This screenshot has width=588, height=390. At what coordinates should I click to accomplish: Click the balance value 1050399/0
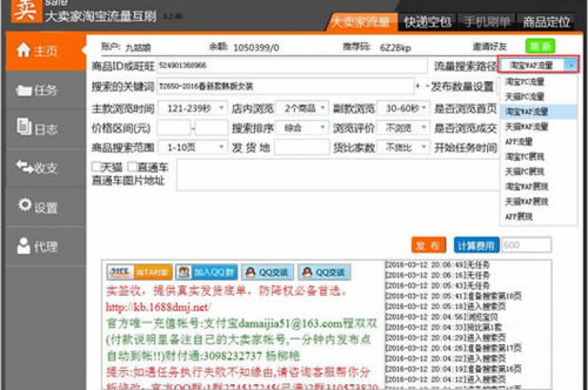(x=256, y=47)
